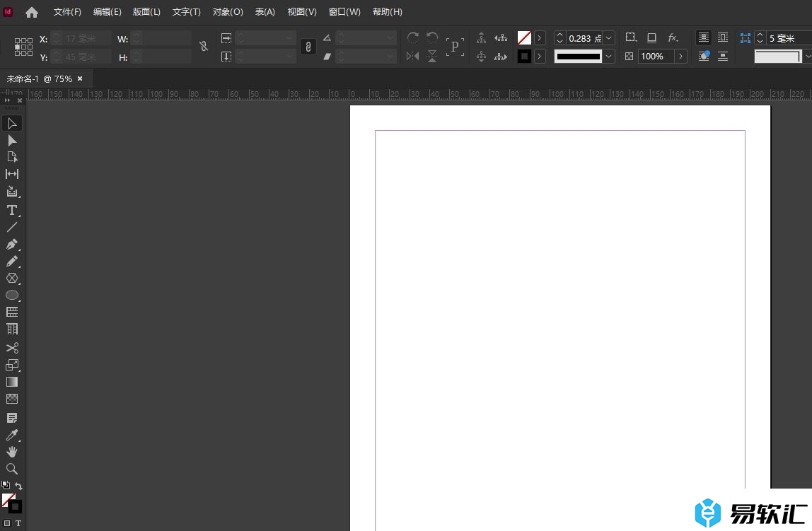
Task: Click the control bar fill swatch
Action: (524, 37)
